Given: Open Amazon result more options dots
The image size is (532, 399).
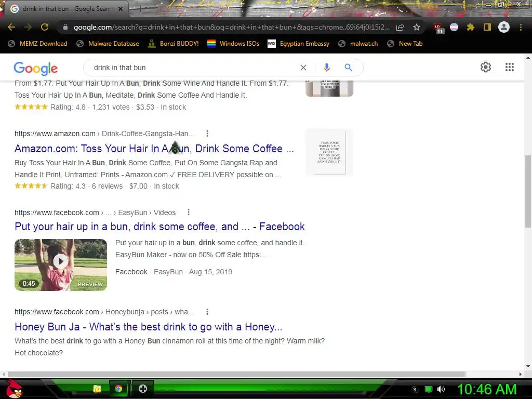Looking at the screenshot, I should pyautogui.click(x=207, y=134).
